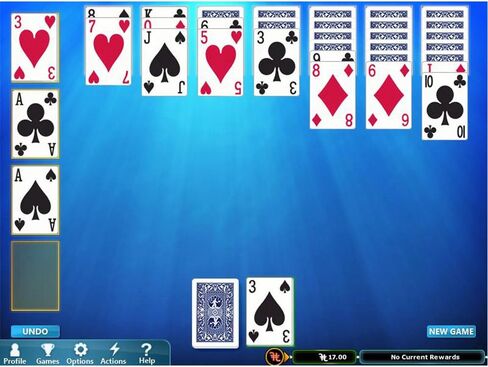Select the 10 of clubs card

(x=445, y=107)
